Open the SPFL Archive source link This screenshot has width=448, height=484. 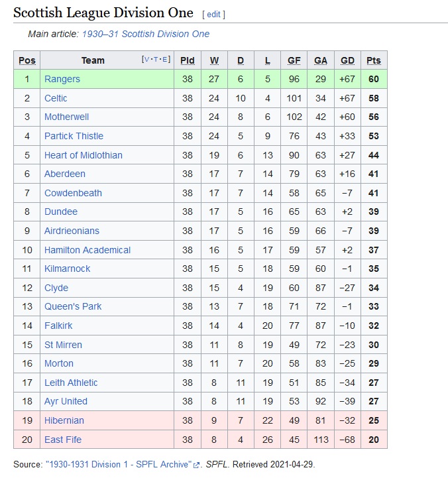point(119,465)
